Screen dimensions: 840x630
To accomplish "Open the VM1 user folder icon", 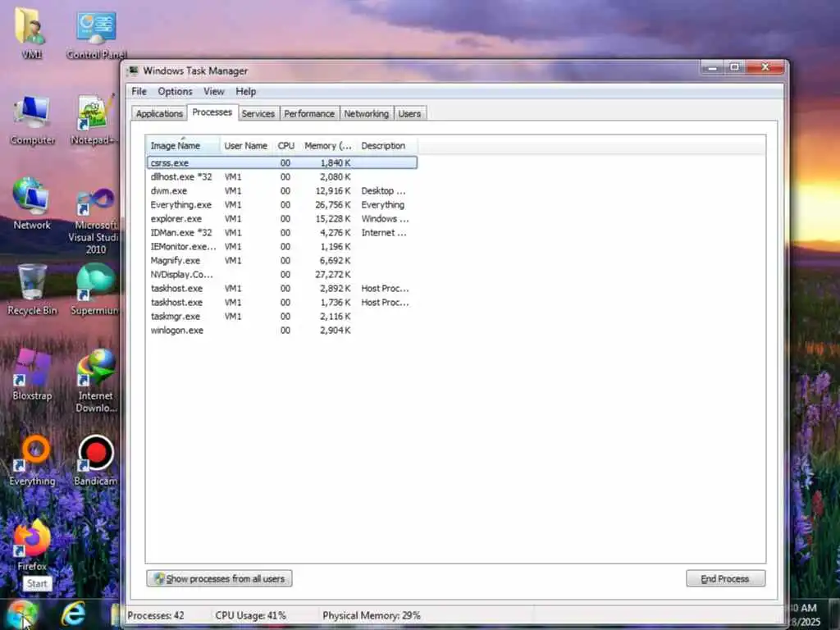I will [32, 32].
